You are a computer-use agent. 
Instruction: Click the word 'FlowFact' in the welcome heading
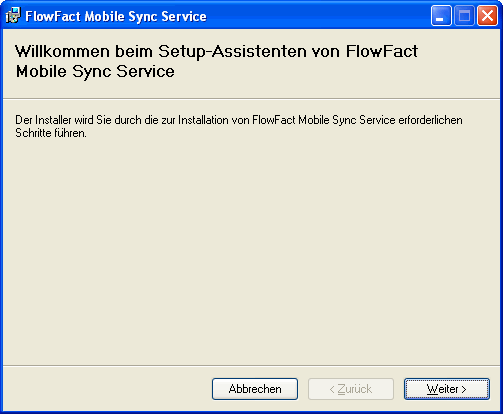click(382, 51)
